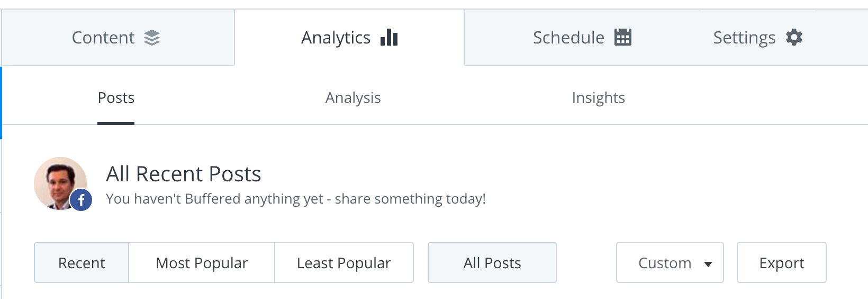868x299 pixels.
Task: Select the Analytics tab label
Action: 336,38
